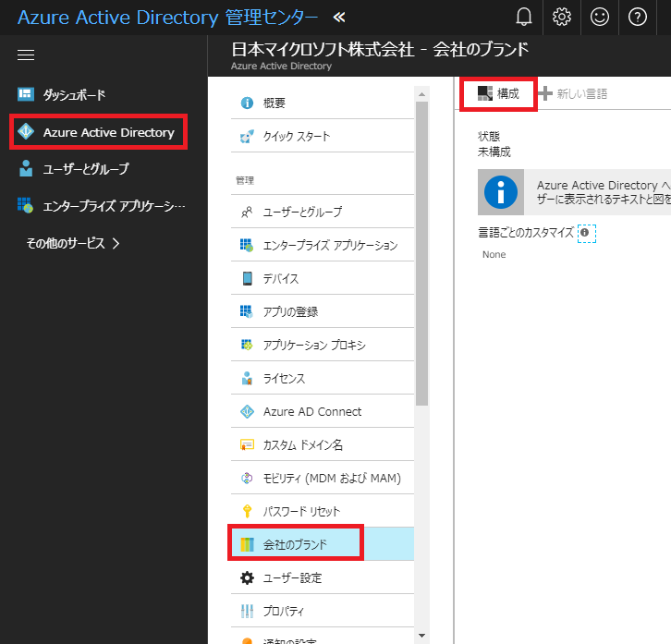Click the エンタープライズ アプリケーシ… grid icon in sidebar
The height and width of the screenshot is (644, 671).
[25, 205]
